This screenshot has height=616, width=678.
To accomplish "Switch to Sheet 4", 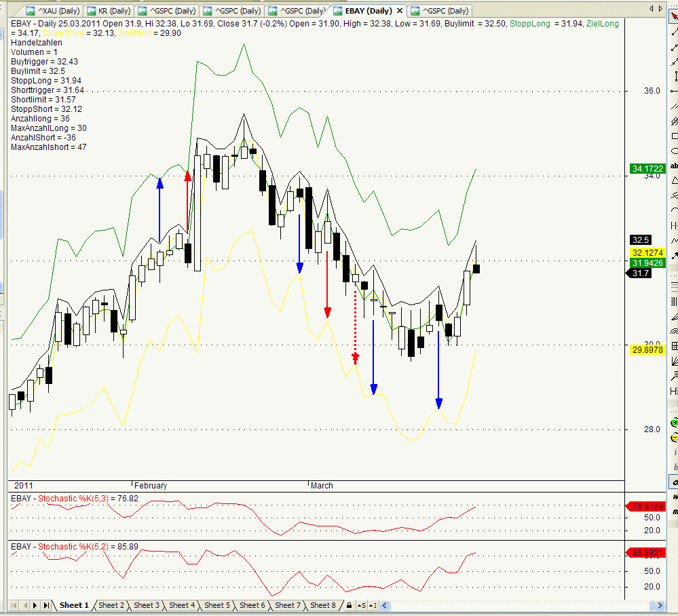I will click(182, 605).
